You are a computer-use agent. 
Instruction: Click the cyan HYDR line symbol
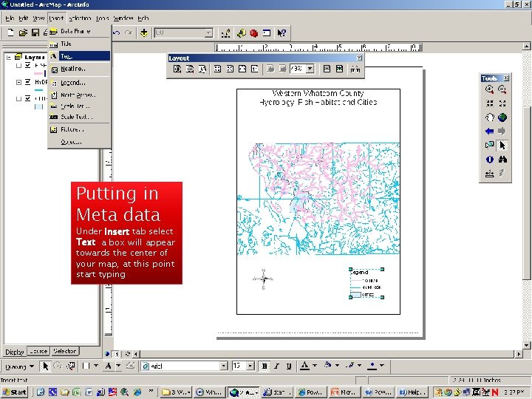tap(38, 90)
